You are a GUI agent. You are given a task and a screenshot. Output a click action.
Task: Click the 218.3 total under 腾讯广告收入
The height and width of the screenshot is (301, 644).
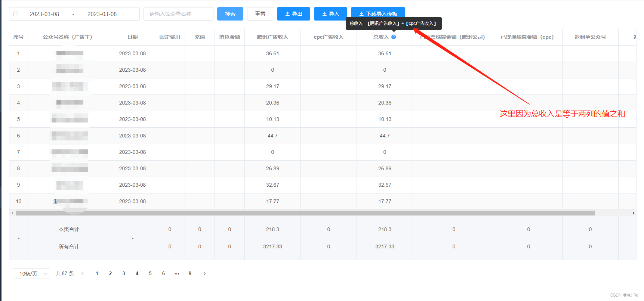click(272, 229)
